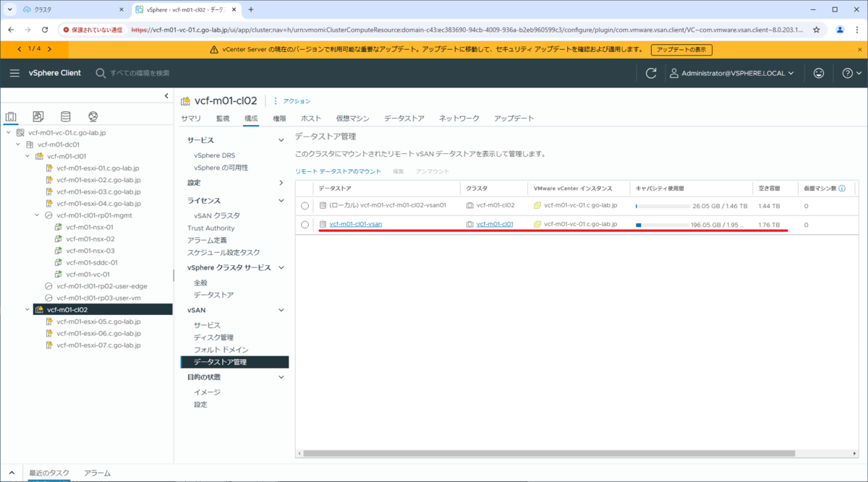Collapse the vcf-m01-dc01 datacenter node
Viewport: 868px width, 482px height.
(x=18, y=145)
